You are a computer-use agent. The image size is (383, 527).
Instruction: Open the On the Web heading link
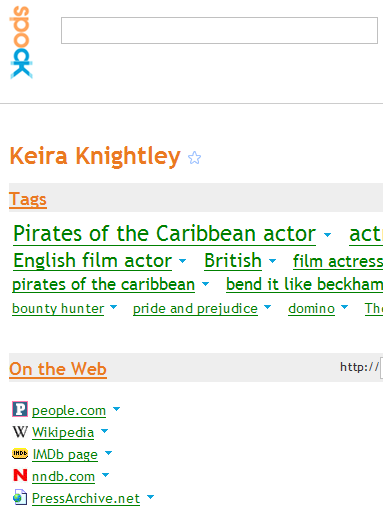tap(58, 369)
